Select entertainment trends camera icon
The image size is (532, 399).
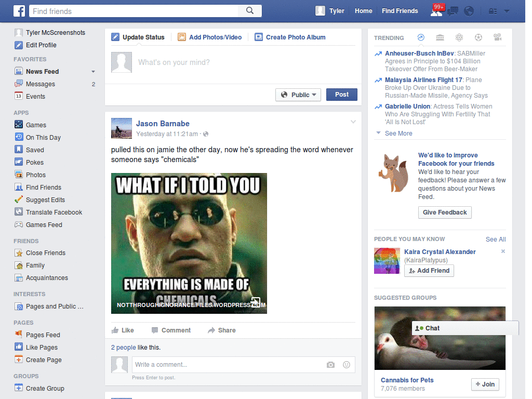(x=497, y=37)
